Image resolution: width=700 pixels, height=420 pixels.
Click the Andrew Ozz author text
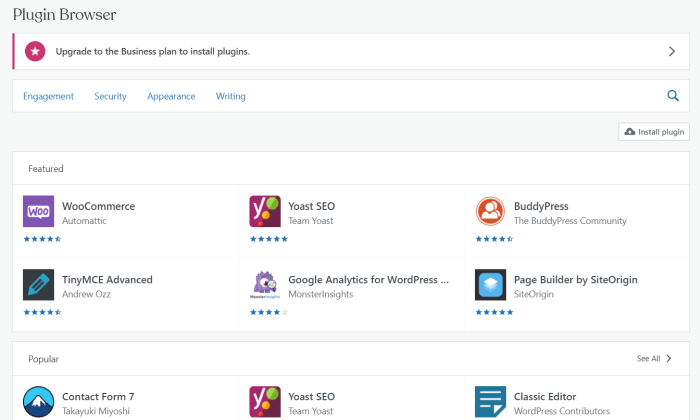(x=86, y=294)
